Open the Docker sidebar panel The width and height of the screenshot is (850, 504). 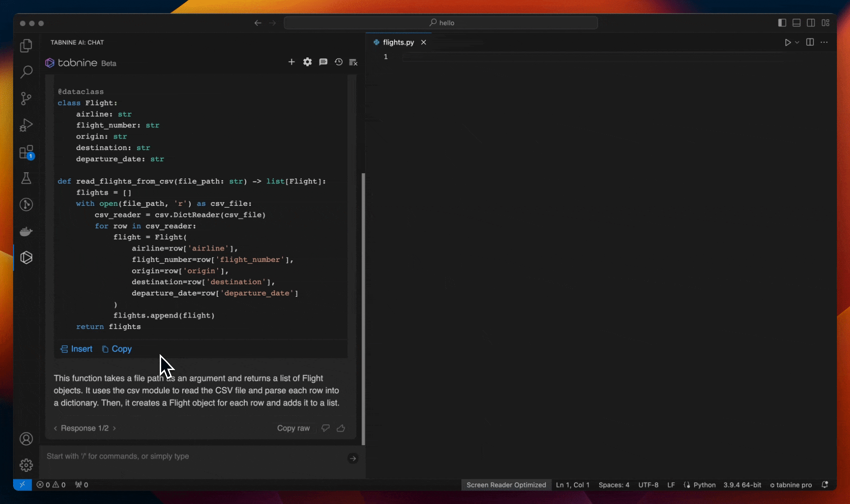click(26, 231)
